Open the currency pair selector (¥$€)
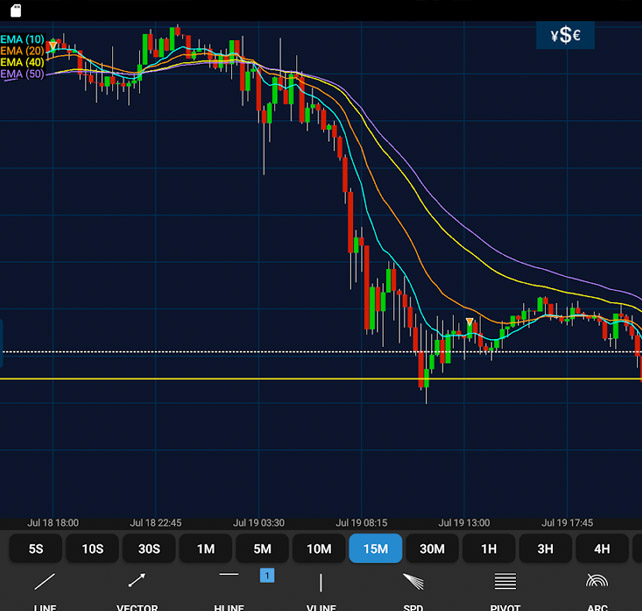Image resolution: width=642 pixels, height=611 pixels. [565, 36]
